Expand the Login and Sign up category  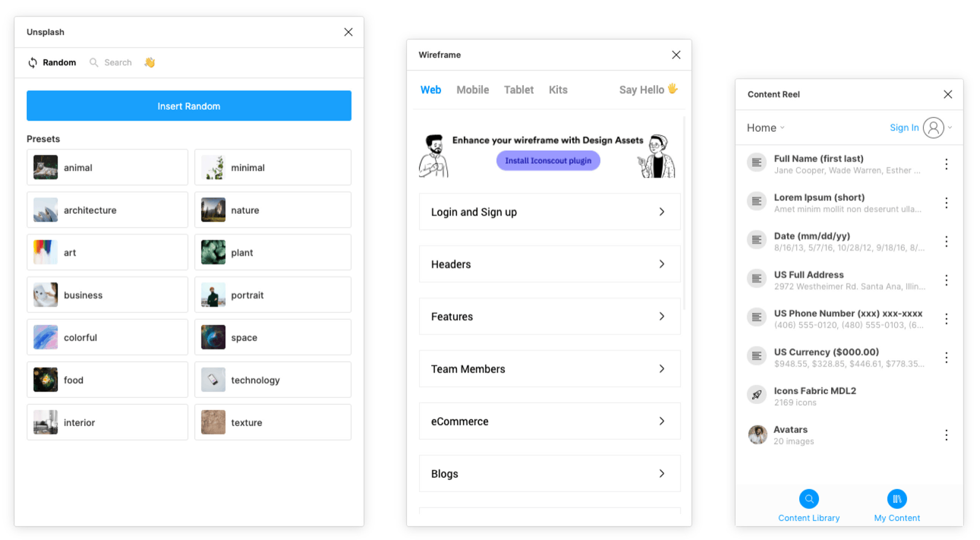549,212
